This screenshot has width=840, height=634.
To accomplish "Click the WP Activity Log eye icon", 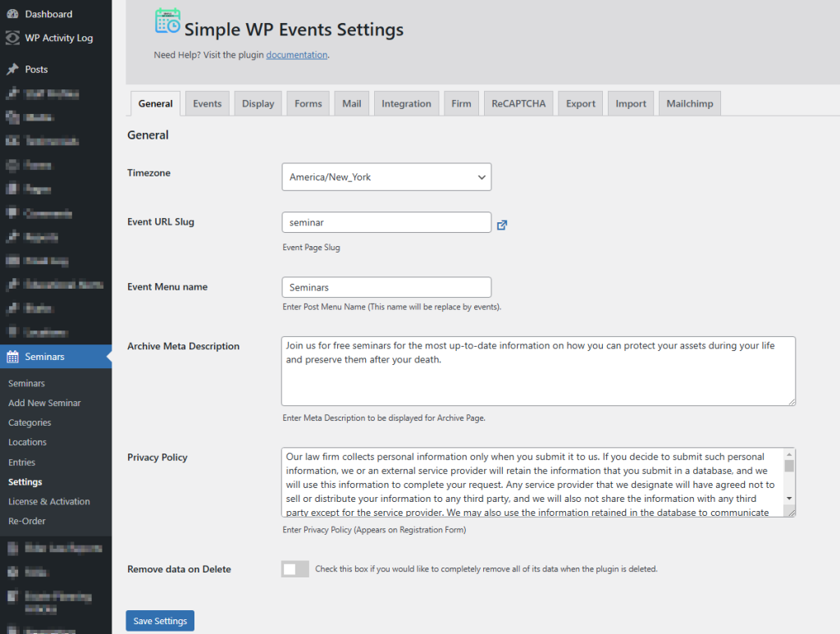I will click(x=12, y=38).
